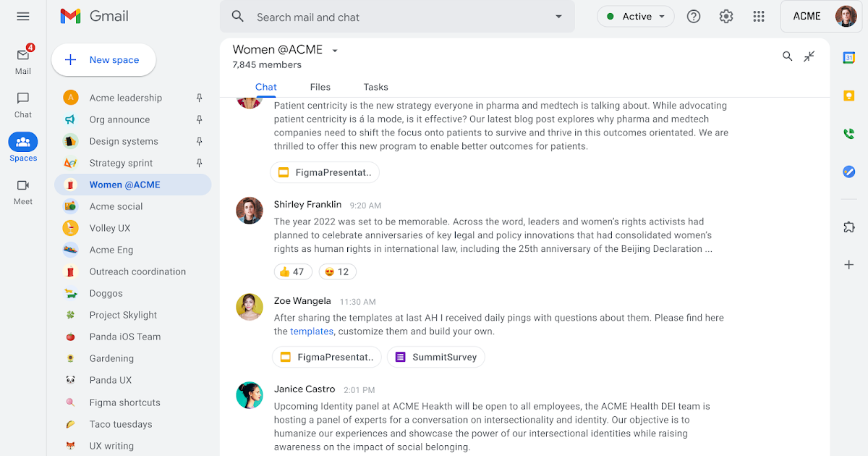Click Zoe Wangela's avatar
This screenshot has width=868, height=456.
(250, 306)
